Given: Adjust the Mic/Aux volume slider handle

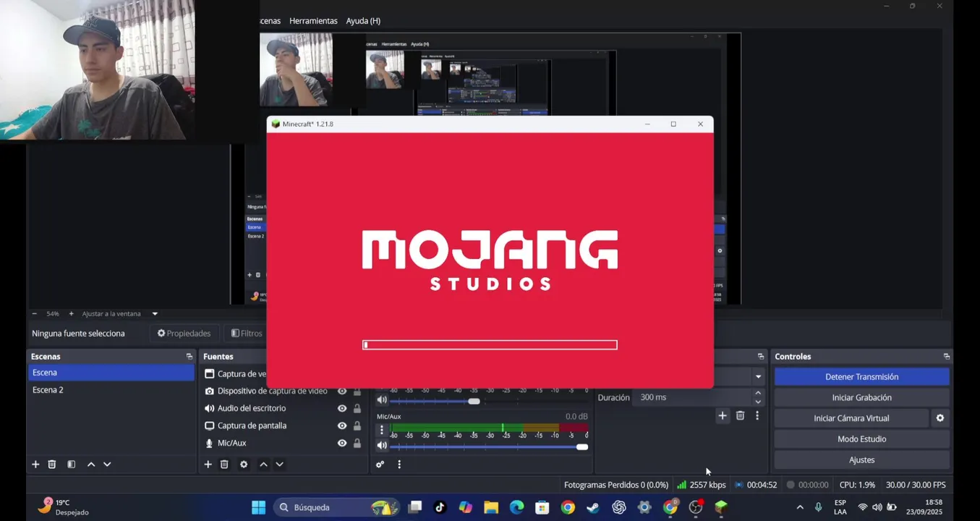Looking at the screenshot, I should coord(582,446).
